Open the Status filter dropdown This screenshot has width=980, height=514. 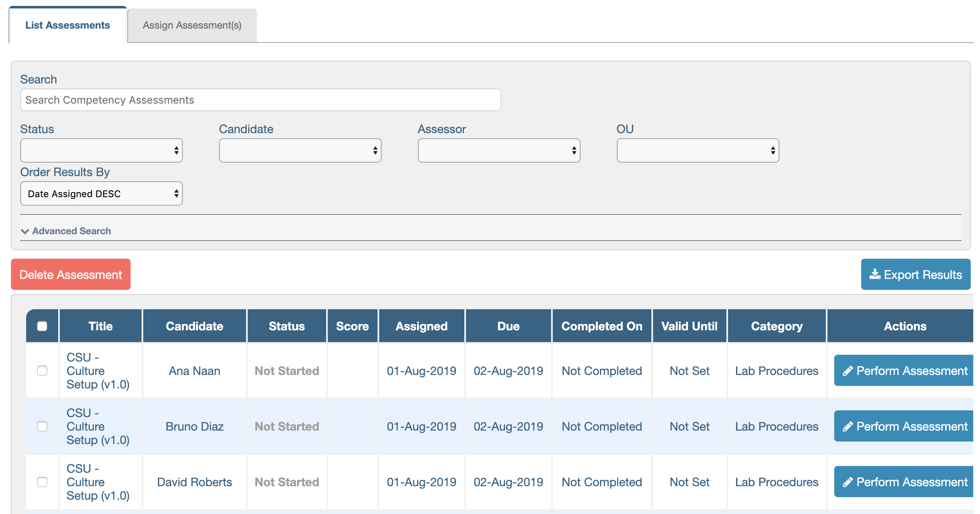[x=101, y=150]
